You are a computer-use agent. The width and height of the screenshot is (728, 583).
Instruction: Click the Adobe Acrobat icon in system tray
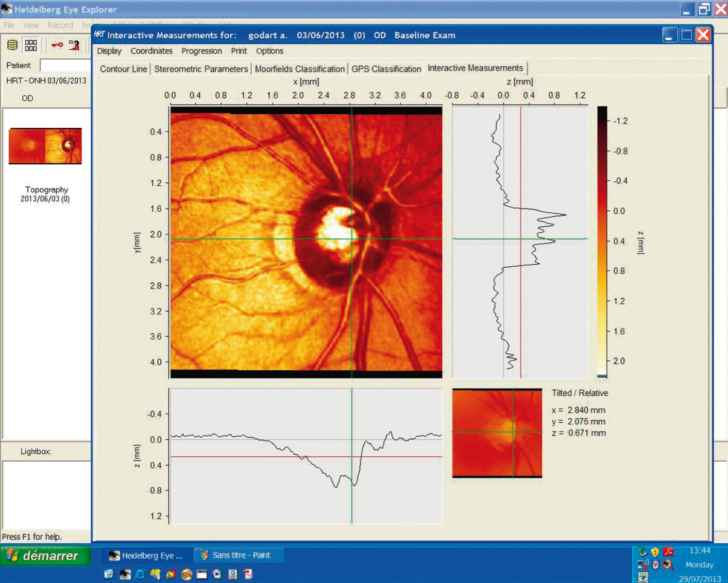coord(669,552)
